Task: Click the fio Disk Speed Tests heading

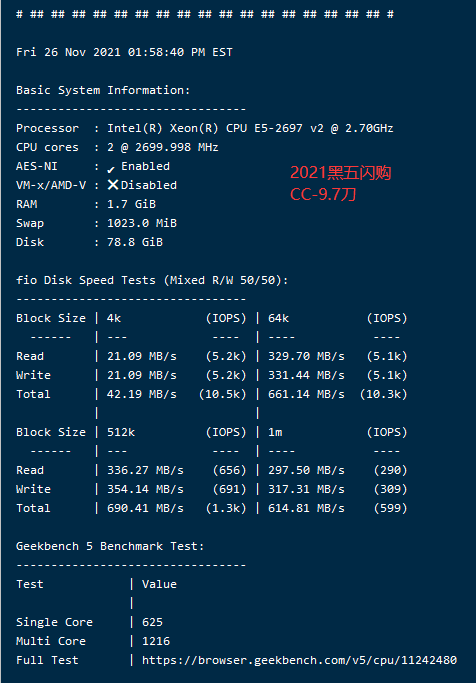Action: click(152, 280)
